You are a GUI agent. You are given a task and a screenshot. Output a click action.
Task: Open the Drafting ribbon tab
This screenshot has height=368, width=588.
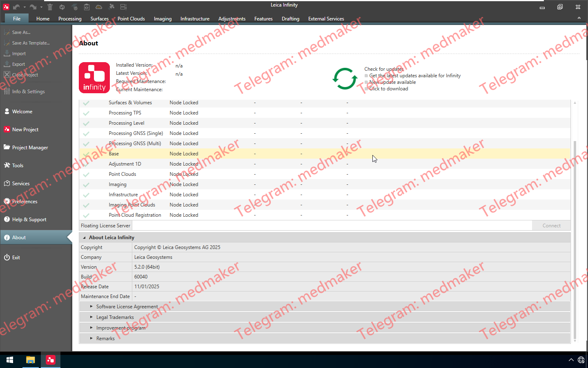(290, 19)
